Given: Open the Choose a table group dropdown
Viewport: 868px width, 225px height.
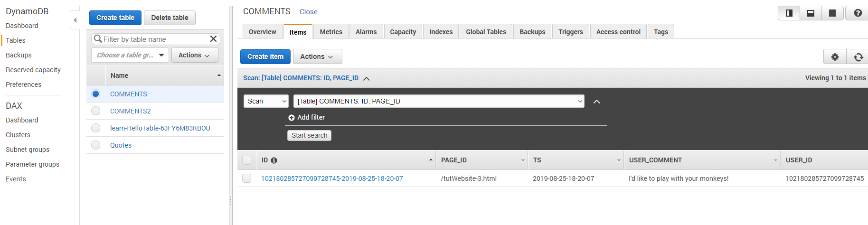Looking at the screenshot, I should 130,55.
